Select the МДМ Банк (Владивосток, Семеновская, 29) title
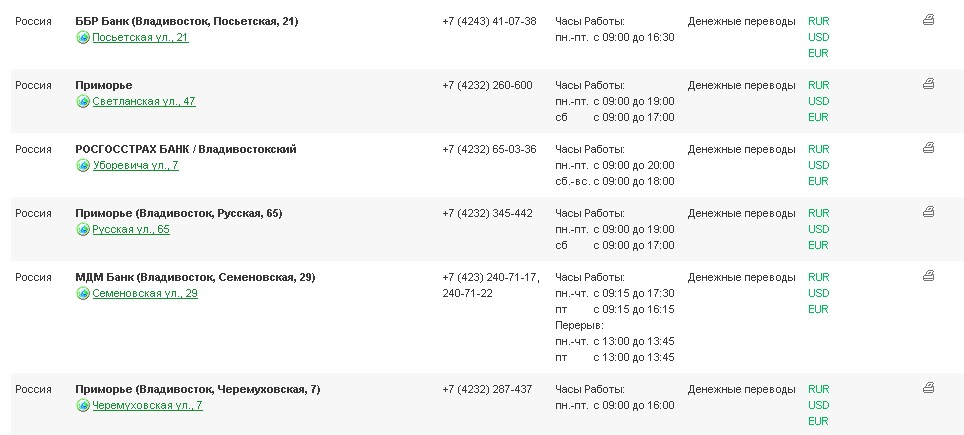The width and height of the screenshot is (964, 435). coord(195,277)
